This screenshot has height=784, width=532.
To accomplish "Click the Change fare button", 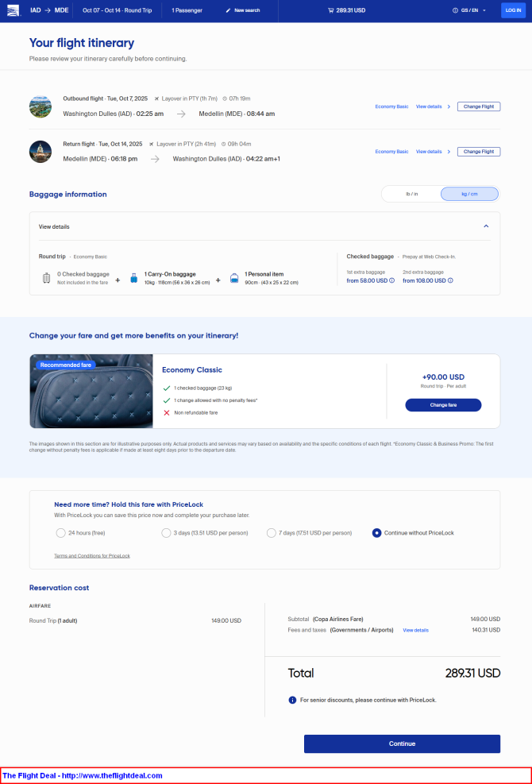I will point(444,405).
